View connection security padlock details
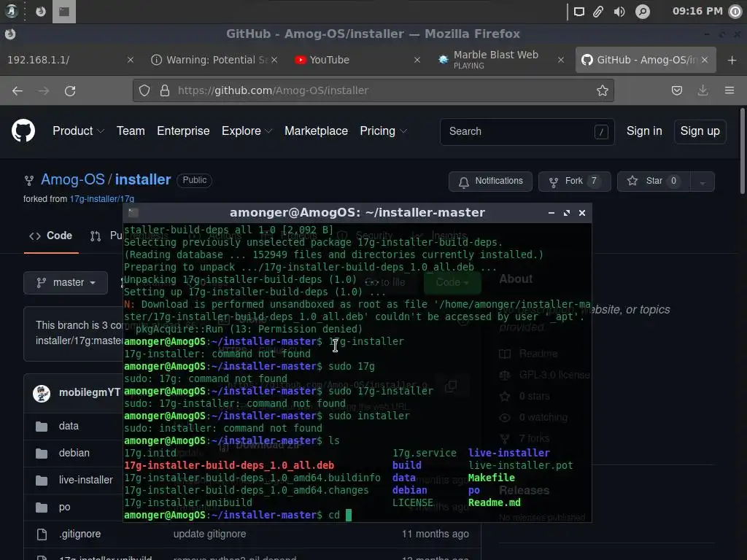The height and width of the screenshot is (560, 747). [165, 90]
